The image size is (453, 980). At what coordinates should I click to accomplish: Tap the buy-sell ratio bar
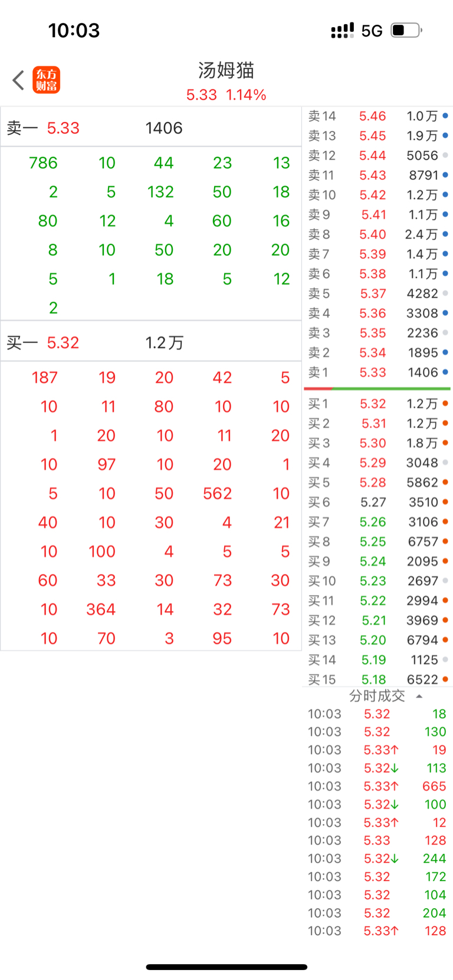(377, 389)
